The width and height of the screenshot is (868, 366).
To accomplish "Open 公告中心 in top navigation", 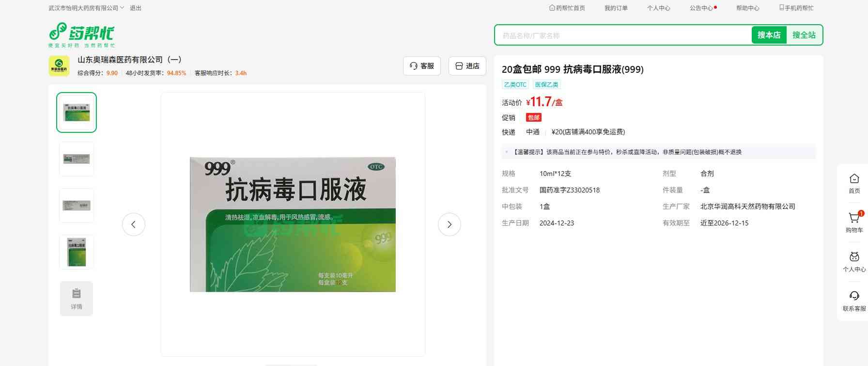I will click(701, 8).
